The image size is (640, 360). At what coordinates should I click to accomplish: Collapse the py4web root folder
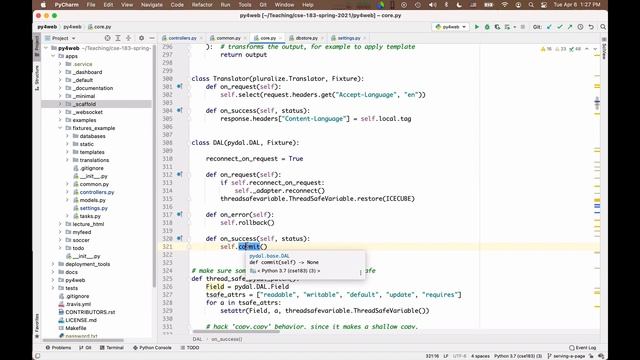(x=46, y=48)
